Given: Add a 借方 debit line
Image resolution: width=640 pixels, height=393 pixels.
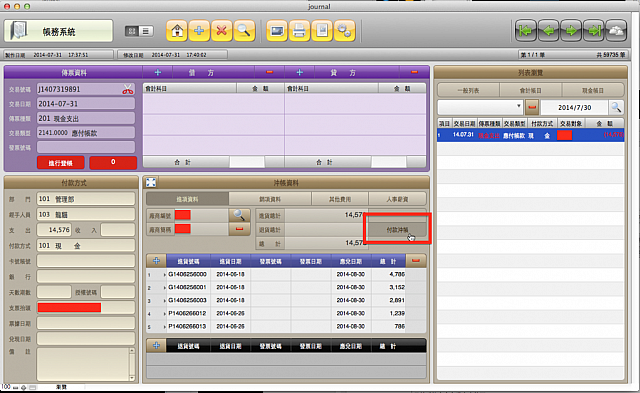Looking at the screenshot, I should click(x=158, y=73).
